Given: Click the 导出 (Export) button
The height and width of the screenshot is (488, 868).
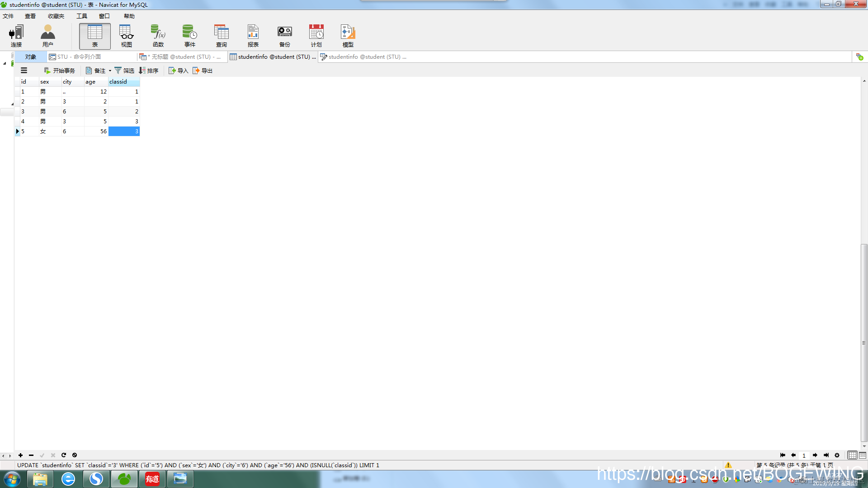Looking at the screenshot, I should coord(203,70).
